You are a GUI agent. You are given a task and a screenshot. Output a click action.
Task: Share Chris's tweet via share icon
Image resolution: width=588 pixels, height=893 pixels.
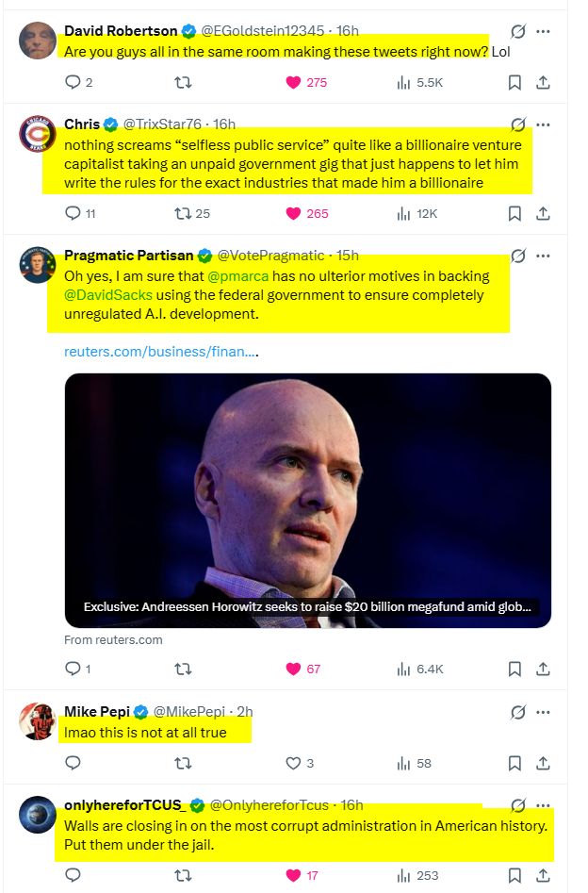coord(543,213)
